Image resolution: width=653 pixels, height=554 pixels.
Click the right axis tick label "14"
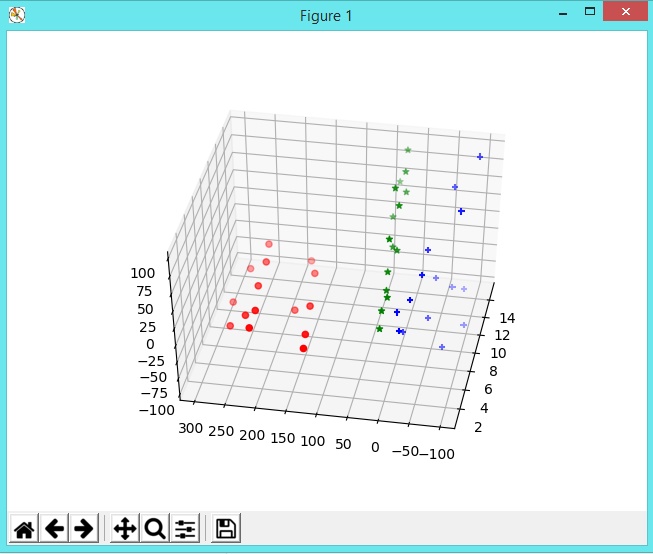[x=507, y=318]
